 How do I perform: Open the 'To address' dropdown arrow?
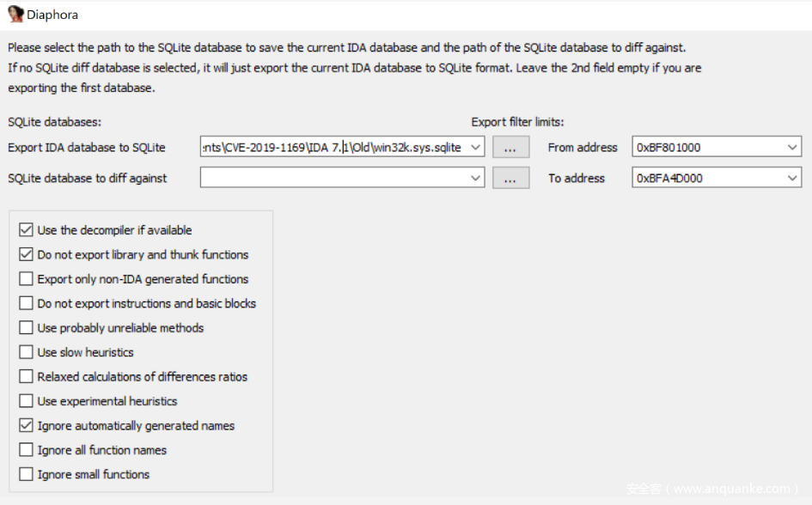(792, 179)
